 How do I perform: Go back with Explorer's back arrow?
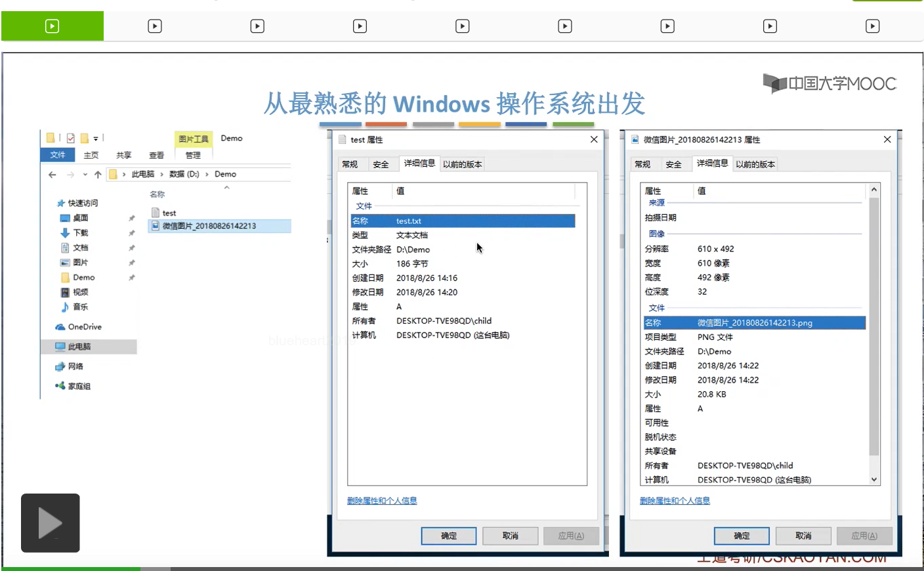(52, 175)
